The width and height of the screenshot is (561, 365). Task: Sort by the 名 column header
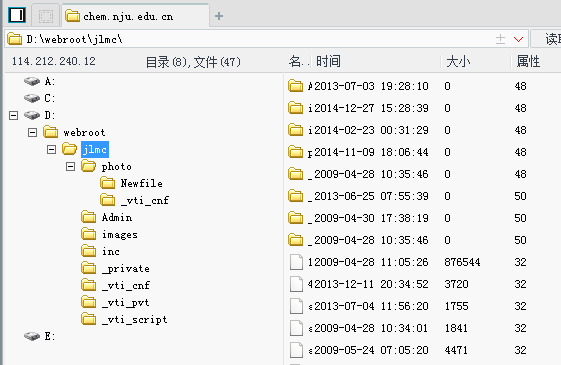(x=298, y=61)
